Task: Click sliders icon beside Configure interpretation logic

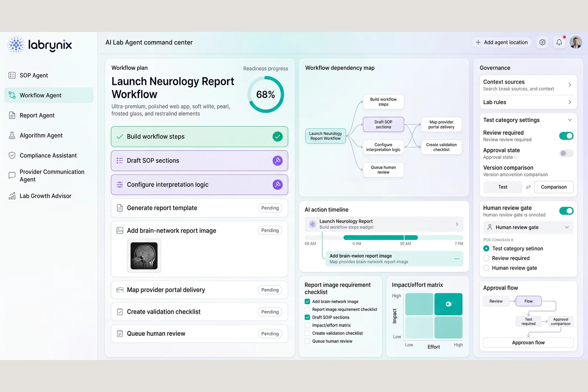Action: 120,184
